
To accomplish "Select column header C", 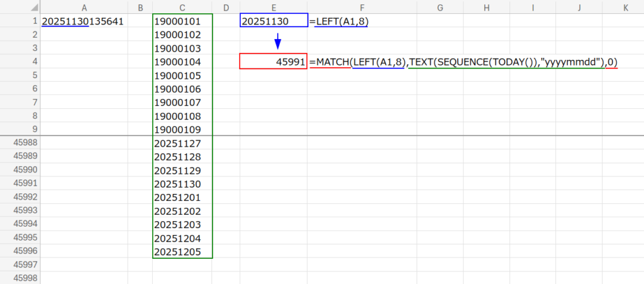I will (x=182, y=7).
